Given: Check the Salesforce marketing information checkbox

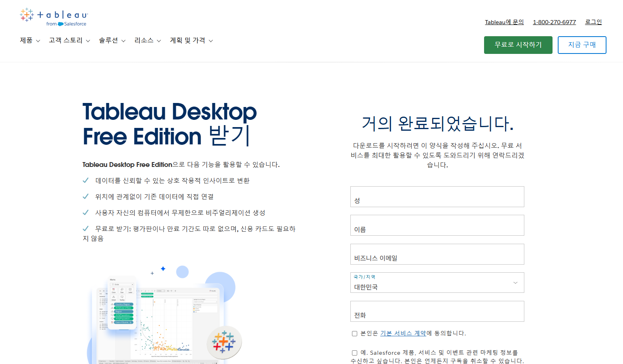Looking at the screenshot, I should coord(355,353).
